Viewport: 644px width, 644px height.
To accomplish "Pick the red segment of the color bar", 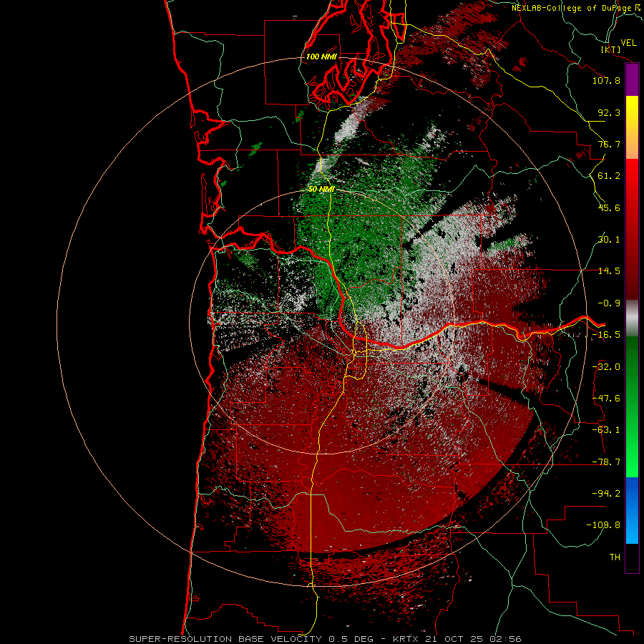I will (632, 229).
